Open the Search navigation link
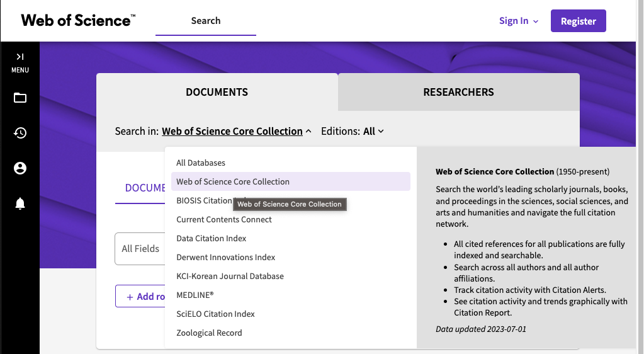Image resolution: width=644 pixels, height=354 pixels. [x=206, y=21]
